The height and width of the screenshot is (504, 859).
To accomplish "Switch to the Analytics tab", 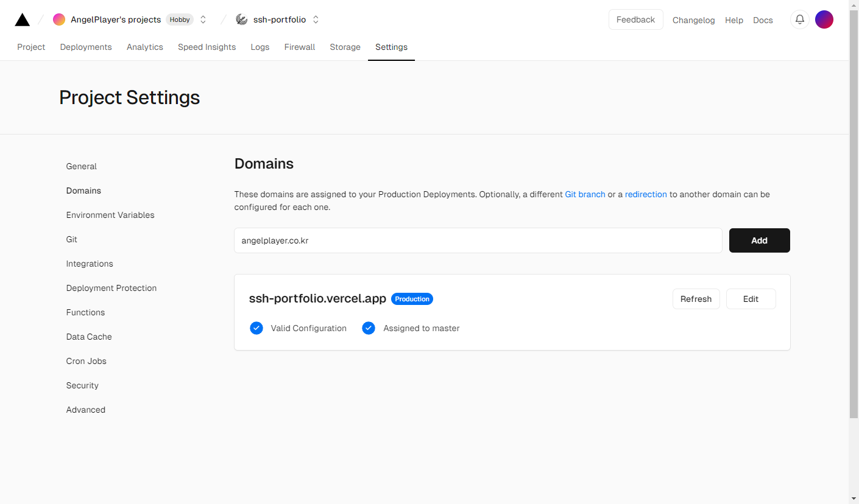I will 145,47.
